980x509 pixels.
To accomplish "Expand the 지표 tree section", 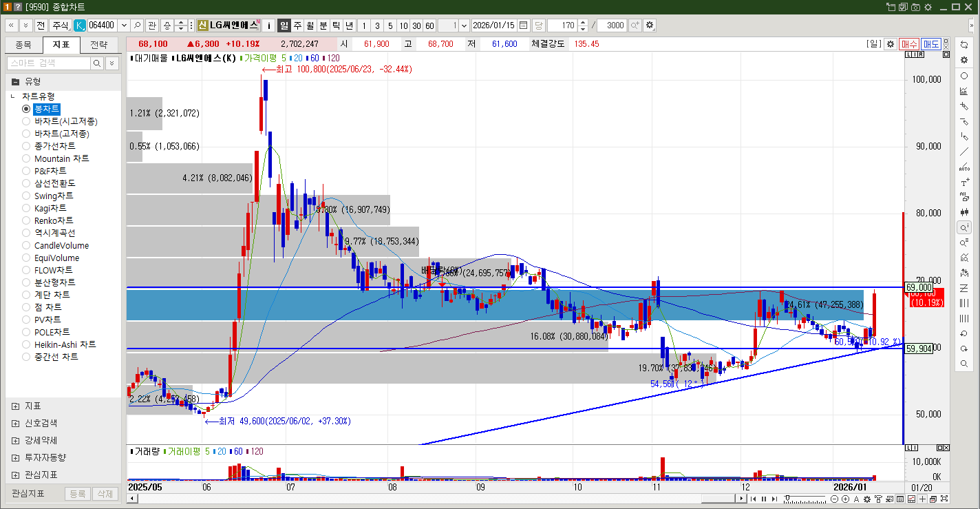I will click(x=15, y=406).
